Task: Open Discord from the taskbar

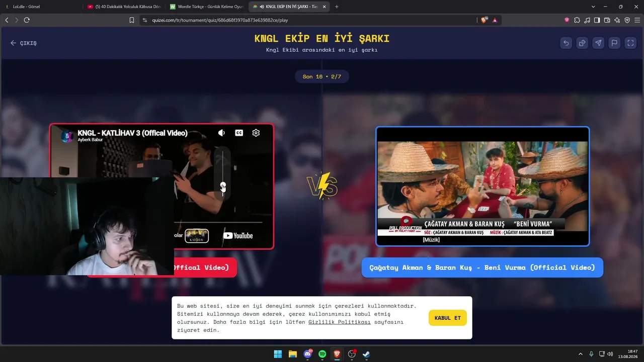Action: click(307, 354)
